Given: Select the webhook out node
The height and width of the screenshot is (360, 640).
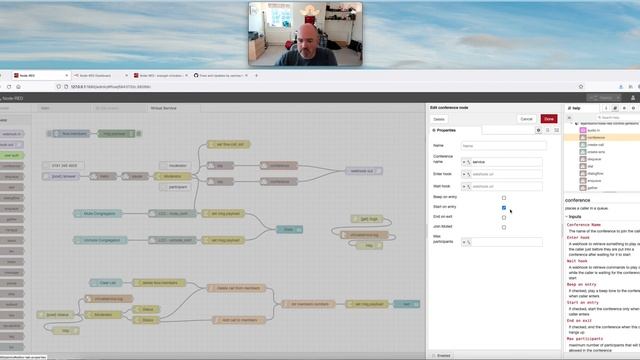Looking at the screenshot, I should coord(364,171).
